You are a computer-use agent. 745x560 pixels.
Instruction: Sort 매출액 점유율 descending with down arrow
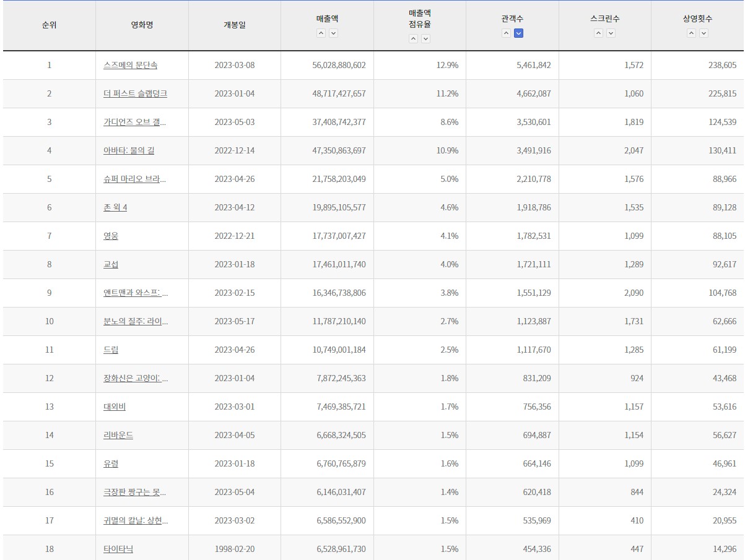(x=425, y=39)
